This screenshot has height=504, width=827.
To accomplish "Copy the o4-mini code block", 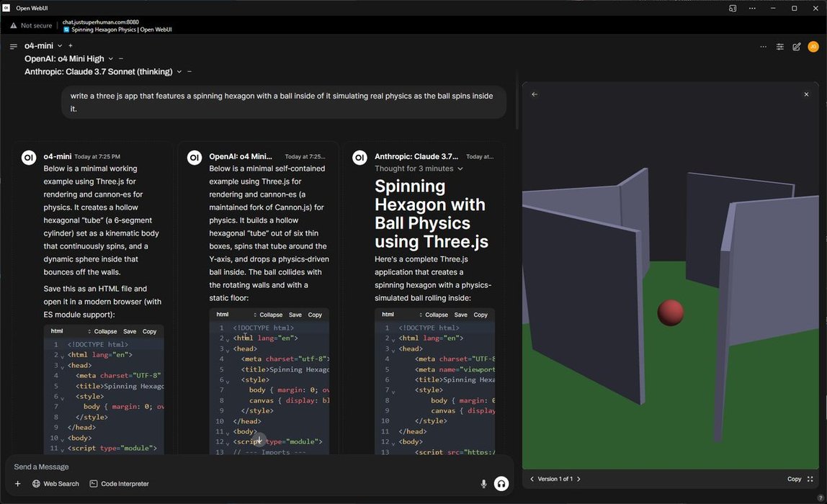I will point(149,332).
